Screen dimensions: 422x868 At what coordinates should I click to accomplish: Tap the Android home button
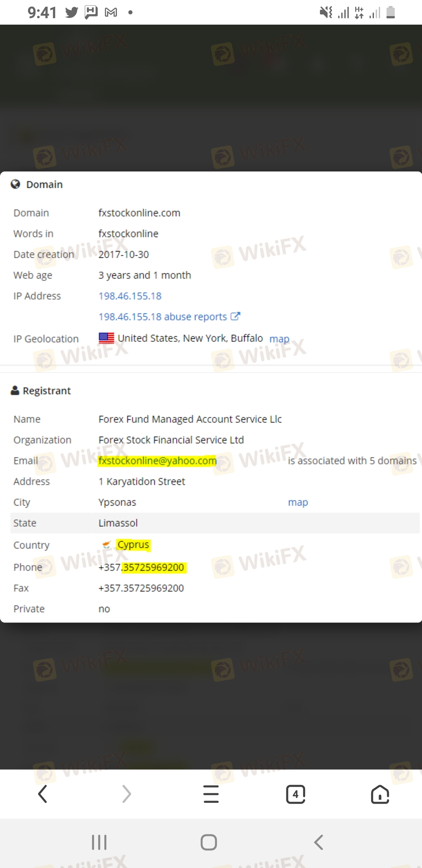(209, 842)
